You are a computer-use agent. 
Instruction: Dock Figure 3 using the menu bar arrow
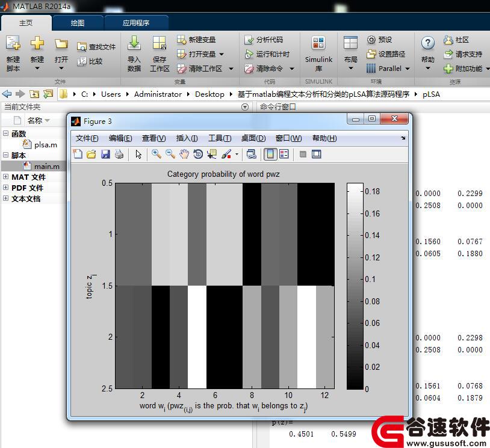pos(403,138)
